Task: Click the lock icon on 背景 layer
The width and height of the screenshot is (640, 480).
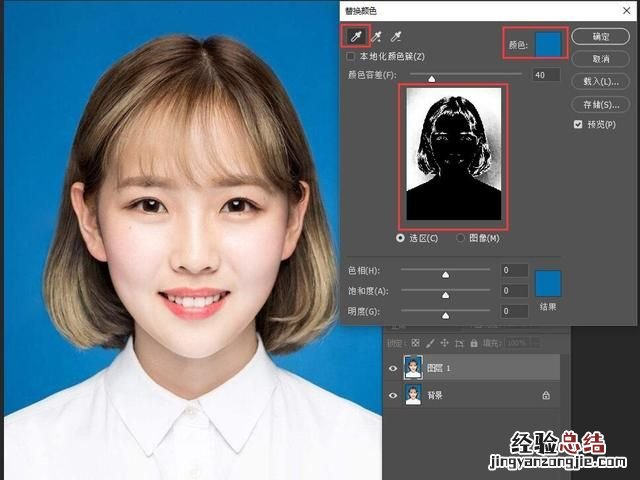Action: click(x=545, y=396)
